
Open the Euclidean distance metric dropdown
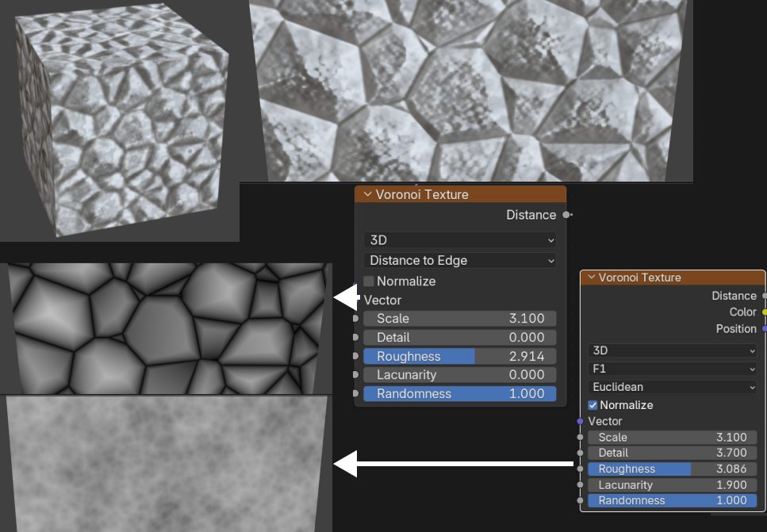(x=673, y=387)
